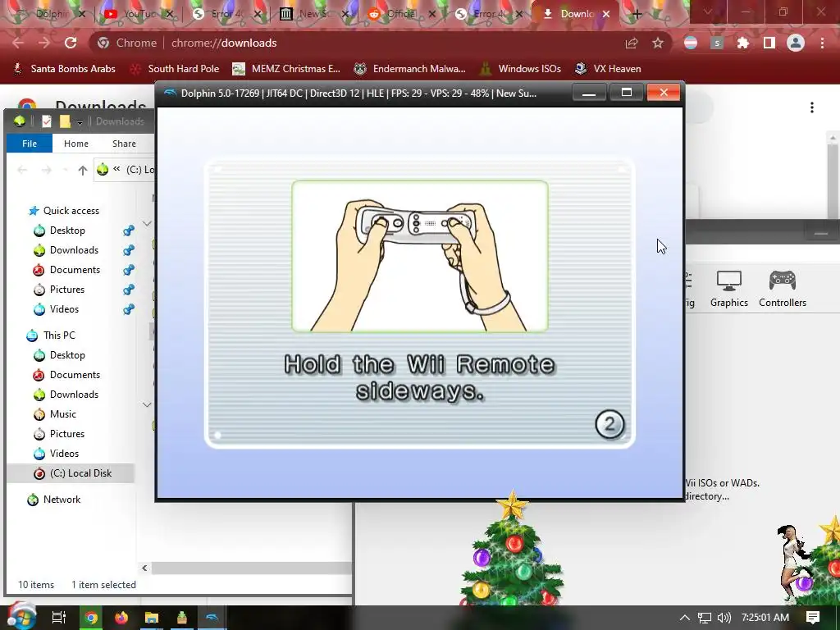The height and width of the screenshot is (630, 840).
Task: Open the Chrome extensions puzzle icon
Action: (743, 43)
